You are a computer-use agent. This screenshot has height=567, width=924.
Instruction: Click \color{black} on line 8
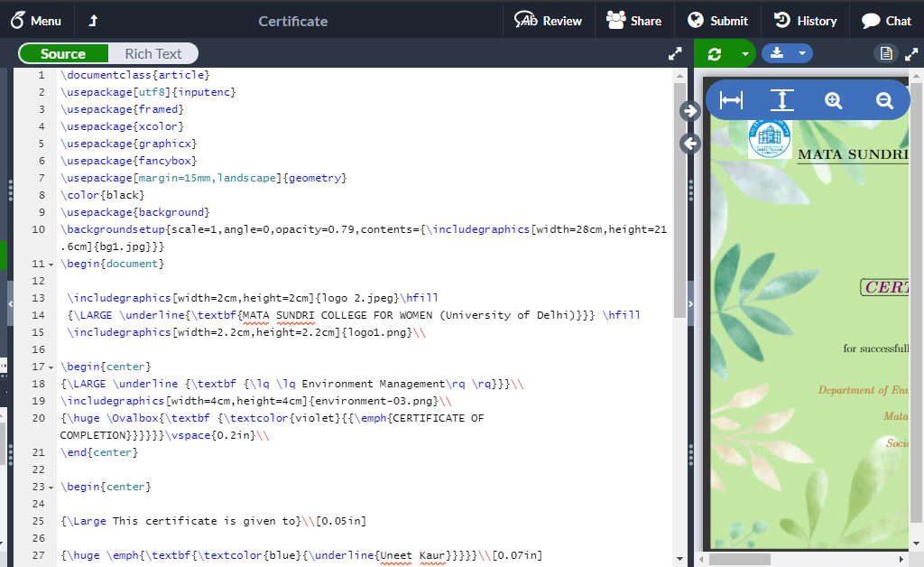102,194
